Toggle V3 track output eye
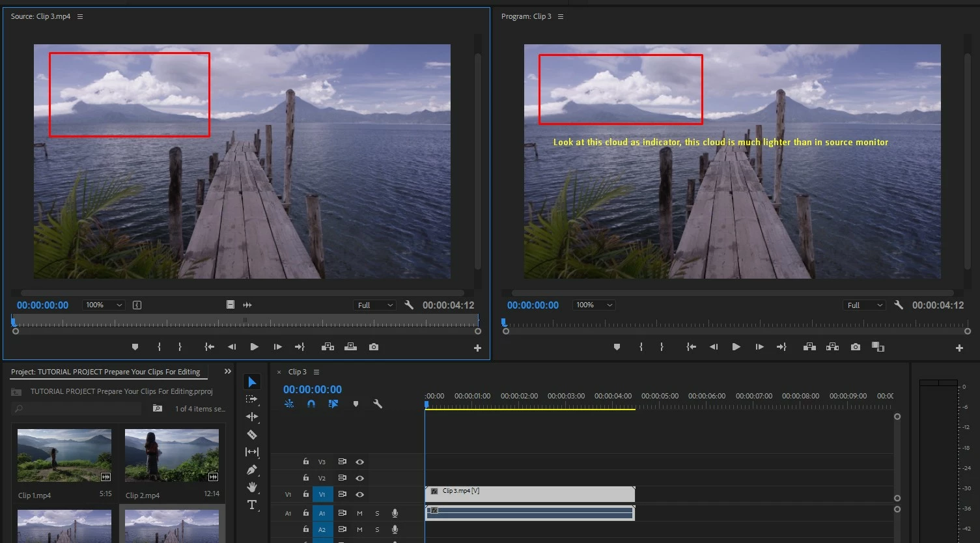The image size is (980, 543). (x=359, y=462)
